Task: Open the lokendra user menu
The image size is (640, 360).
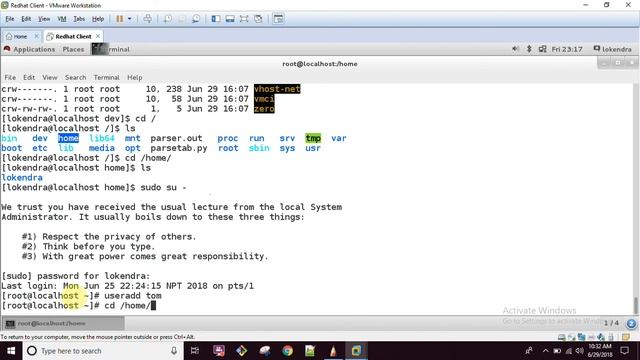Action: 613,49
